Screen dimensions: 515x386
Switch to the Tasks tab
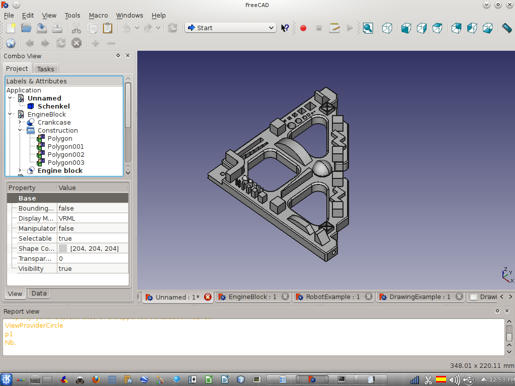(45, 69)
